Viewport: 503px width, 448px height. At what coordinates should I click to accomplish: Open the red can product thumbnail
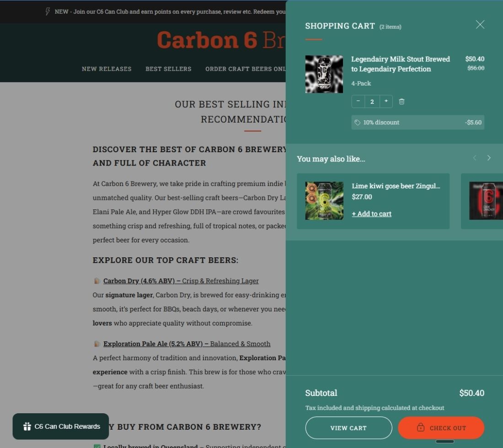486,201
